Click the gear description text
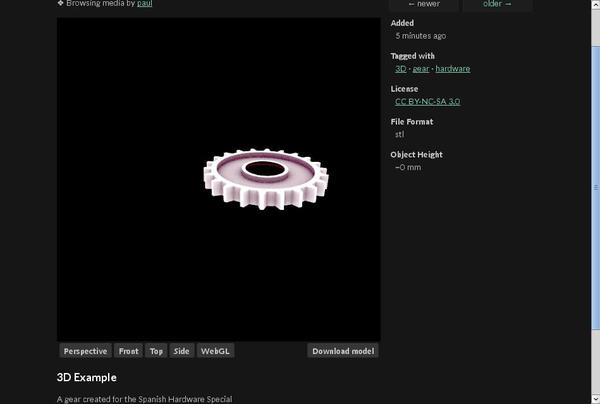 tap(144, 399)
